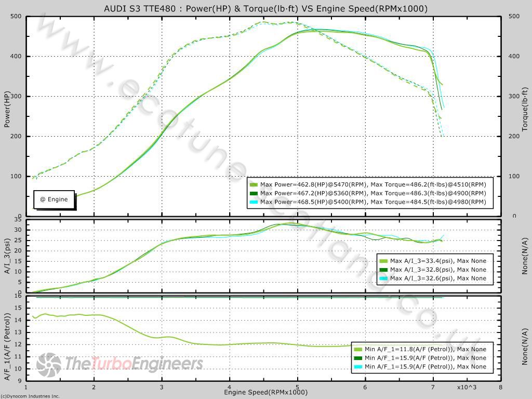Click legend text 'Max A/I_3=32.6(psi), Max None'
This screenshot has width=532, height=399.
[438, 278]
